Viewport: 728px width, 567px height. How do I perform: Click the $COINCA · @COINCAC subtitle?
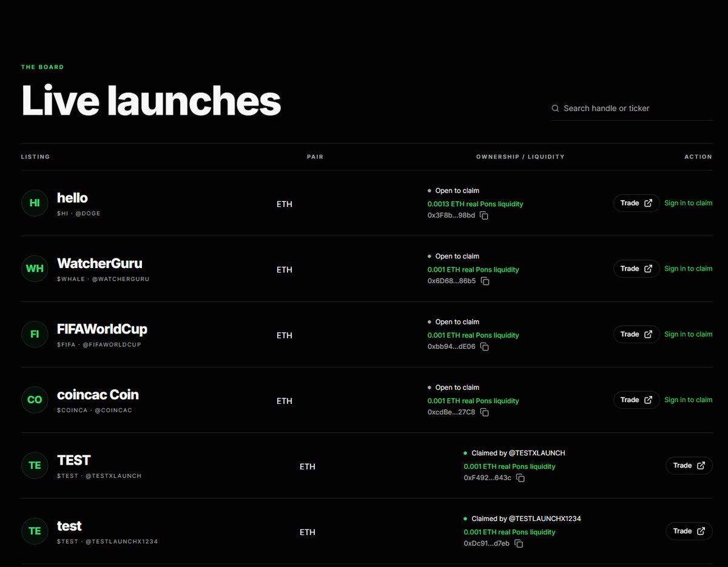[95, 410]
